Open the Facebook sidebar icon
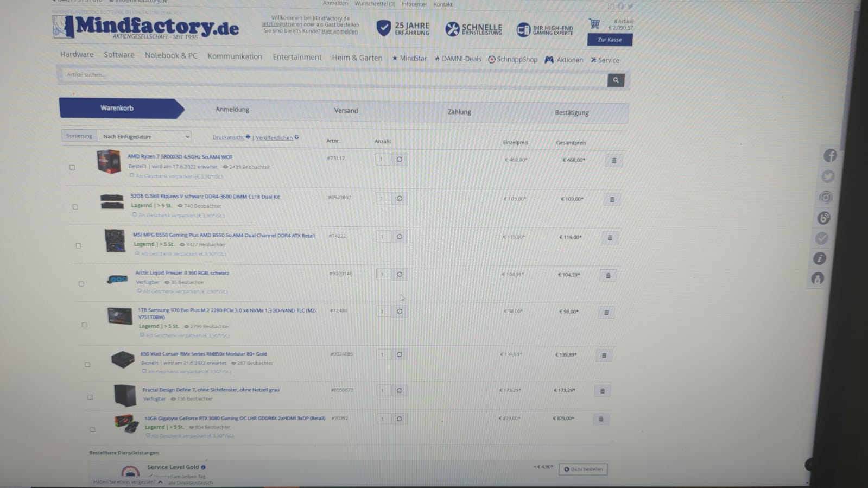Viewport: 868px width, 488px height. coord(830,156)
